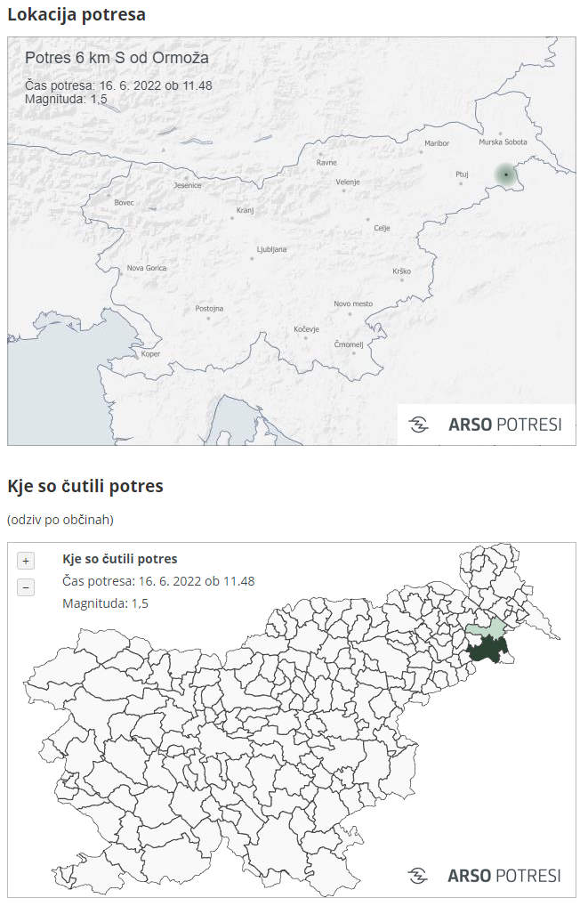Click the earthquake epicenter marker near Ormož

(506, 174)
